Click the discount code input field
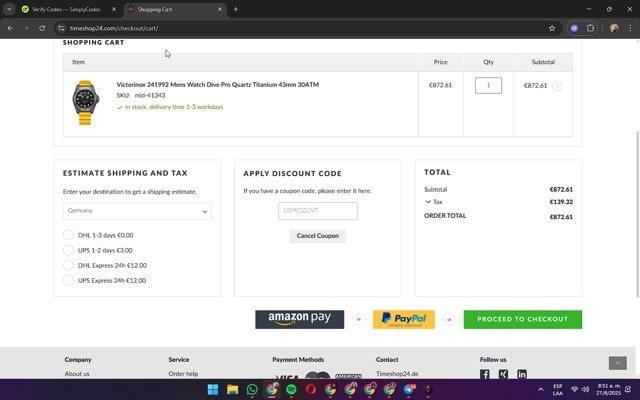This screenshot has height=400, width=640. click(318, 211)
